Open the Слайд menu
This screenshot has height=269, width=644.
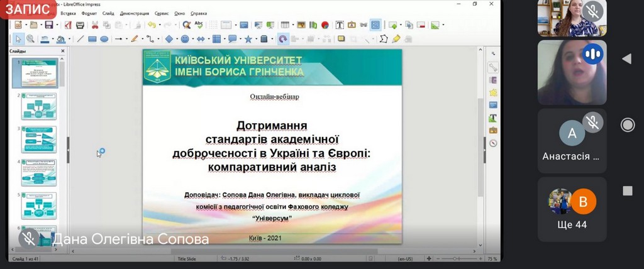coord(108,13)
